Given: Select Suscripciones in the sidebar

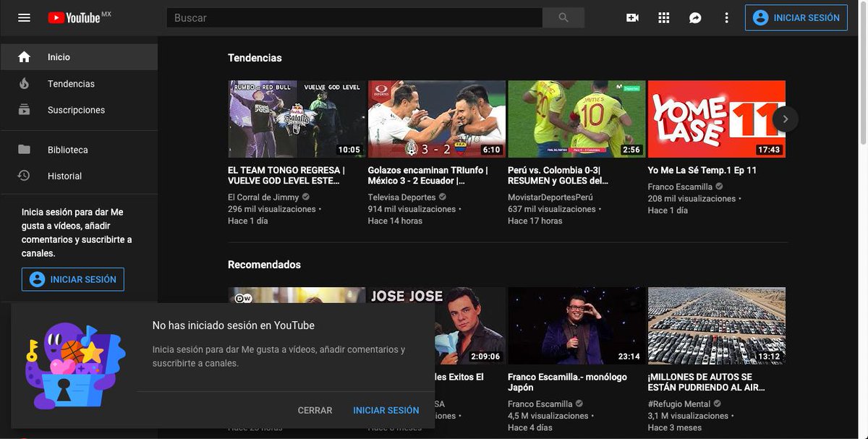Looking at the screenshot, I should 79,110.
